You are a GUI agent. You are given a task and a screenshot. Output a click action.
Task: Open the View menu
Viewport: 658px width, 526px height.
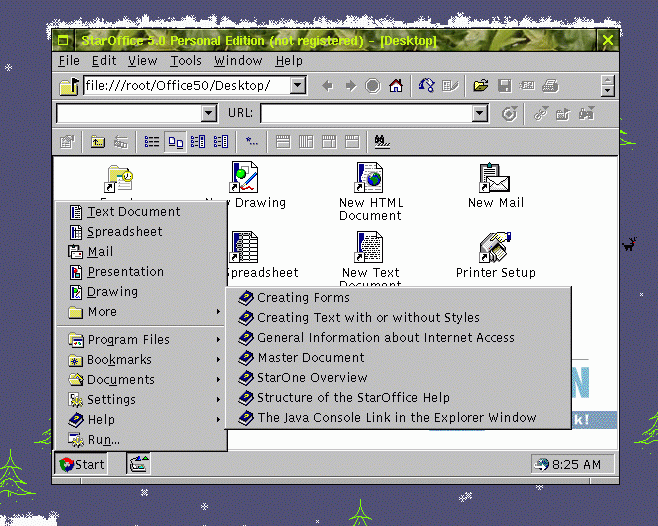[x=143, y=61]
